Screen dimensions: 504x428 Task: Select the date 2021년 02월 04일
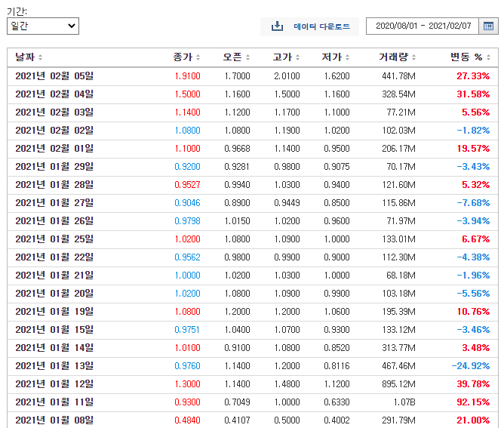tap(54, 94)
